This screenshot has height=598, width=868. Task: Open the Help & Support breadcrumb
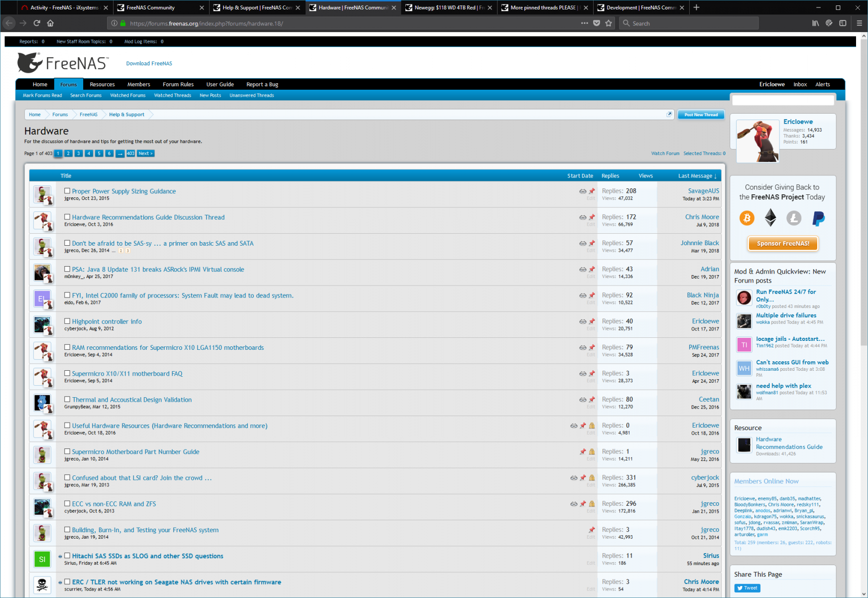(126, 115)
